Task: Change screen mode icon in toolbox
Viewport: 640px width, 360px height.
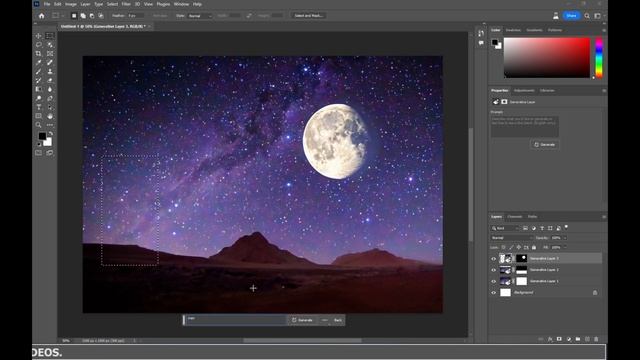Action: click(x=50, y=153)
